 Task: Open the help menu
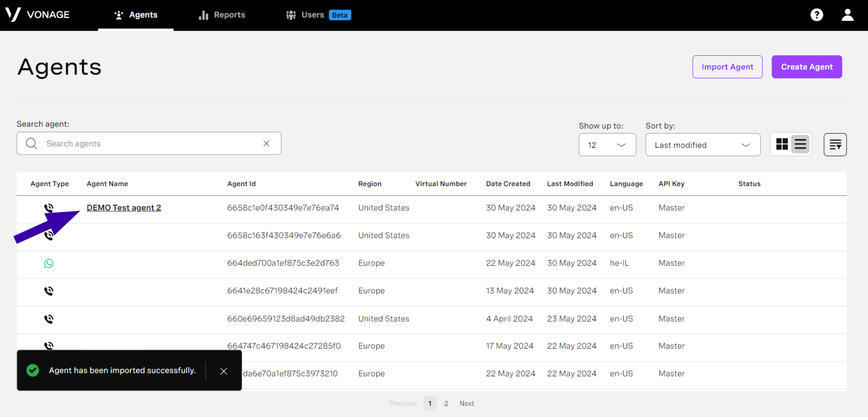click(x=817, y=14)
